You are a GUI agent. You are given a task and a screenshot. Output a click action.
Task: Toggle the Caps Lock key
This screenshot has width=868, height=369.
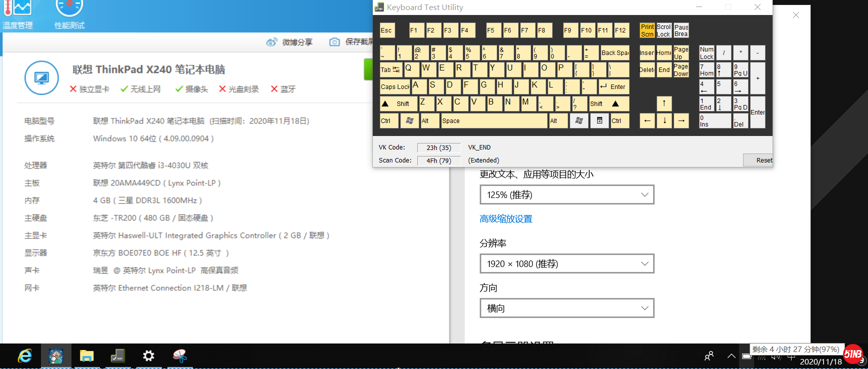pos(395,86)
